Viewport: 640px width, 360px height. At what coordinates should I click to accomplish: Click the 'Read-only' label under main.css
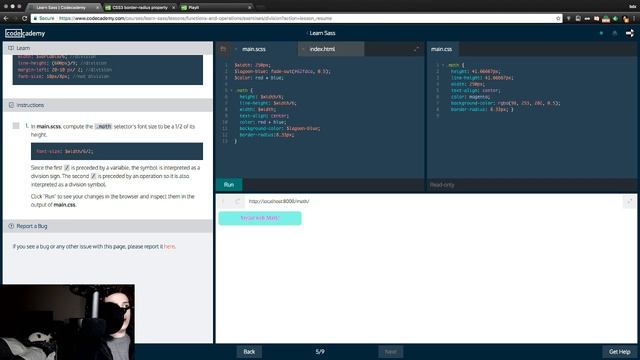[442, 185]
